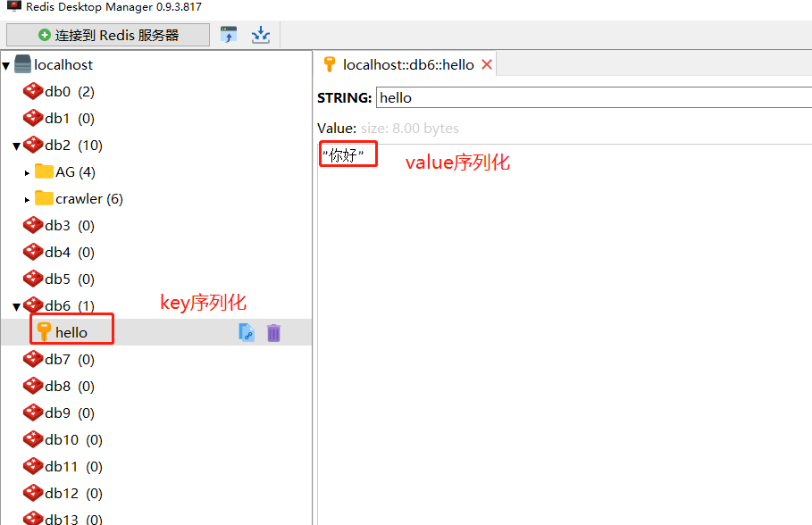This screenshot has width=812, height=525.
Task: Click the copy-key icon beside hello
Action: point(247,332)
